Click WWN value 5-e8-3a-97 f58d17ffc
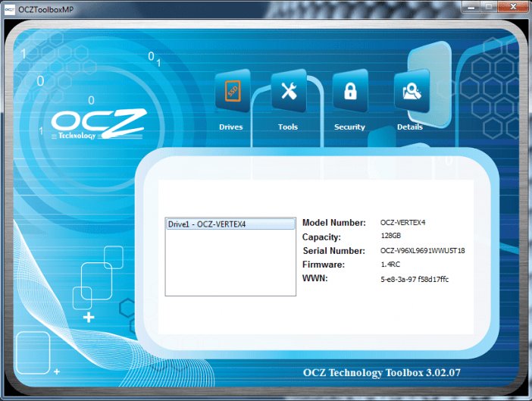The height and width of the screenshot is (401, 532). [415, 279]
